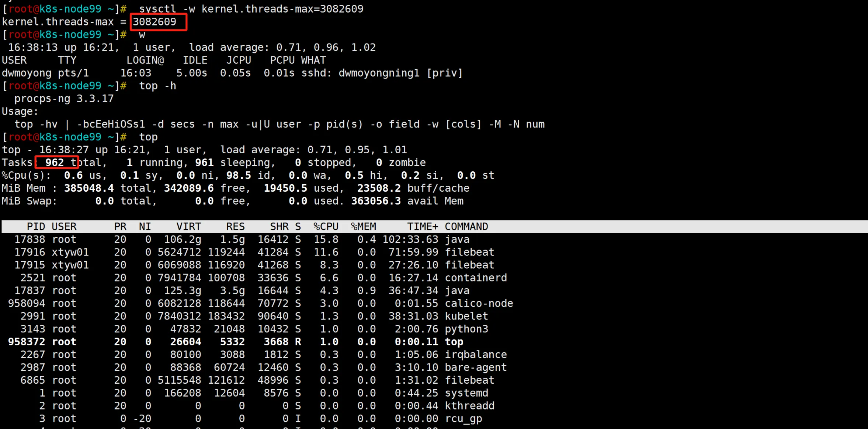Select the systemd process PID 1
Viewport: 868px width, 429px height.
pos(466,393)
